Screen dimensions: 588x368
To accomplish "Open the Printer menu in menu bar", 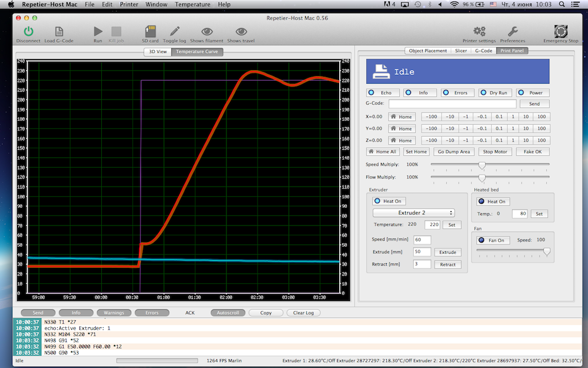I will point(129,4).
